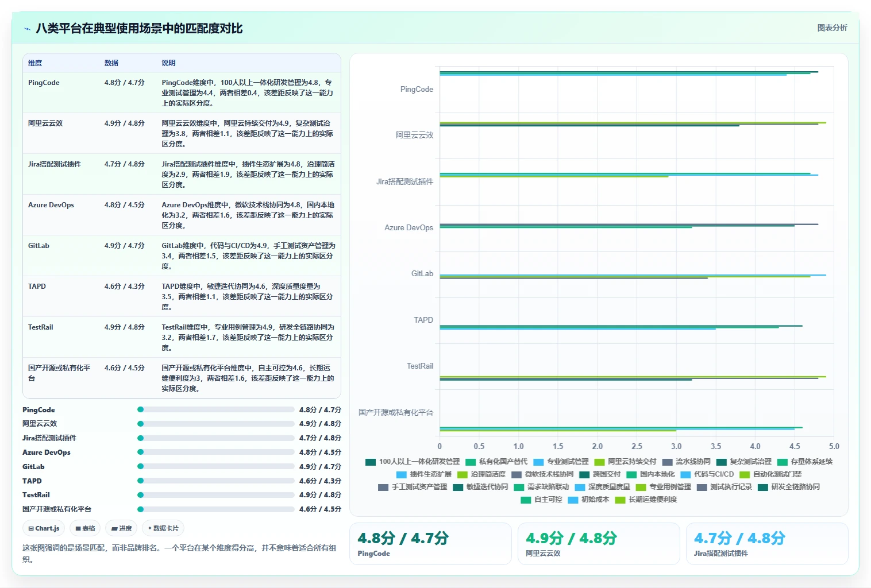Image resolution: width=871 pixels, height=588 pixels.
Task: Hide the 初始成本 legend entry
Action: point(588,500)
